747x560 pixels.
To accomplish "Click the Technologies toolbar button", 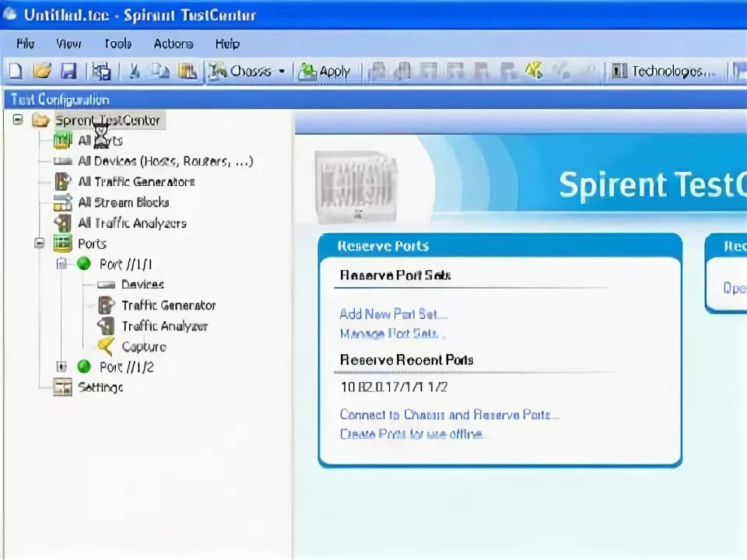I will (x=663, y=72).
